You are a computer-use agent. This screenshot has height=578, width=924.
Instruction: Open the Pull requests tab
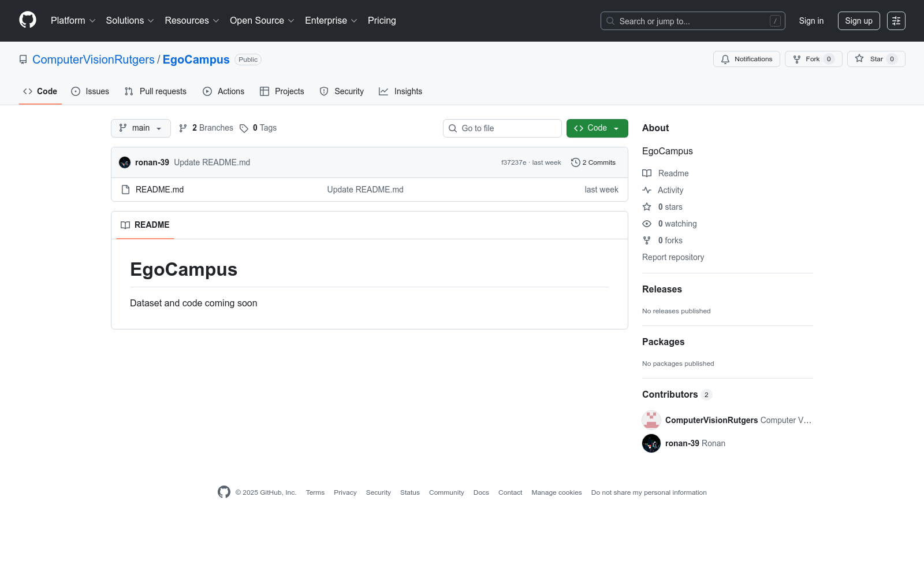point(155,91)
